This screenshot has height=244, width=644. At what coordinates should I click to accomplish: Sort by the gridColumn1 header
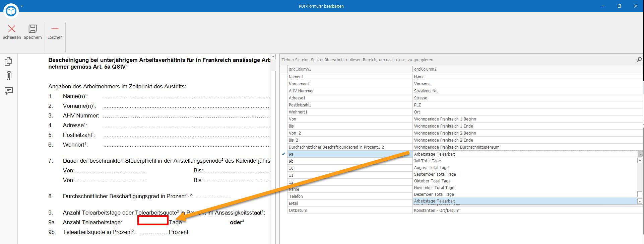click(x=350, y=69)
